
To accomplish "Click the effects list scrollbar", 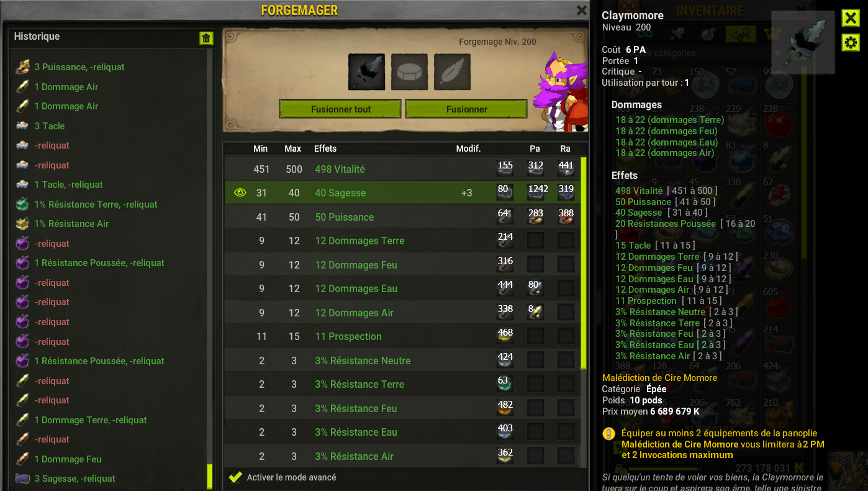I will pyautogui.click(x=584, y=263).
